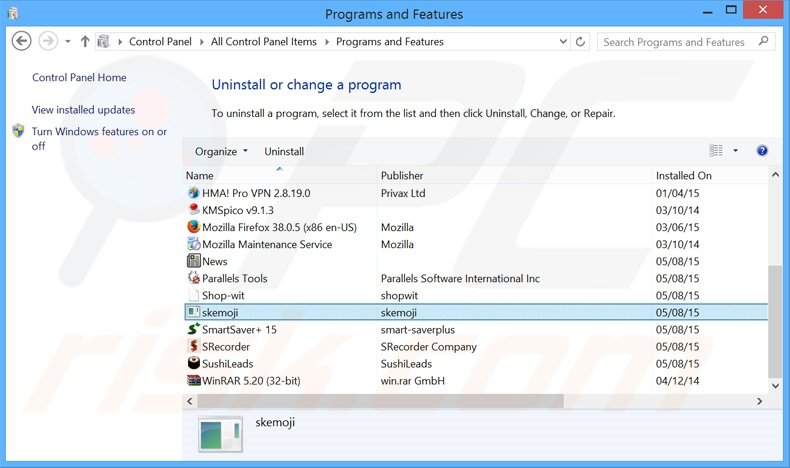Sort by the Publisher column header
Image resolution: width=790 pixels, height=468 pixels.
point(402,176)
